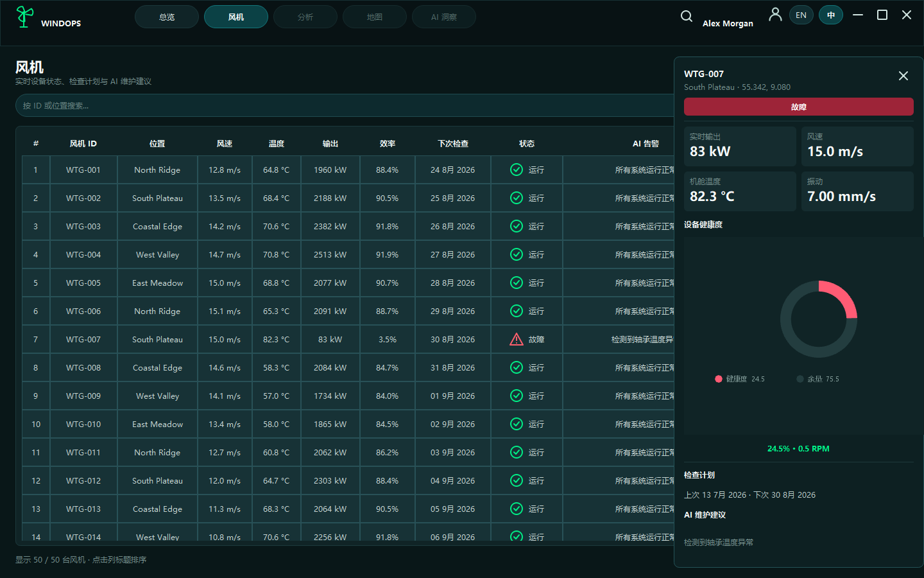Screen dimensions: 924x578
Task: Click the Alex Morgan user name
Action: pos(728,23)
